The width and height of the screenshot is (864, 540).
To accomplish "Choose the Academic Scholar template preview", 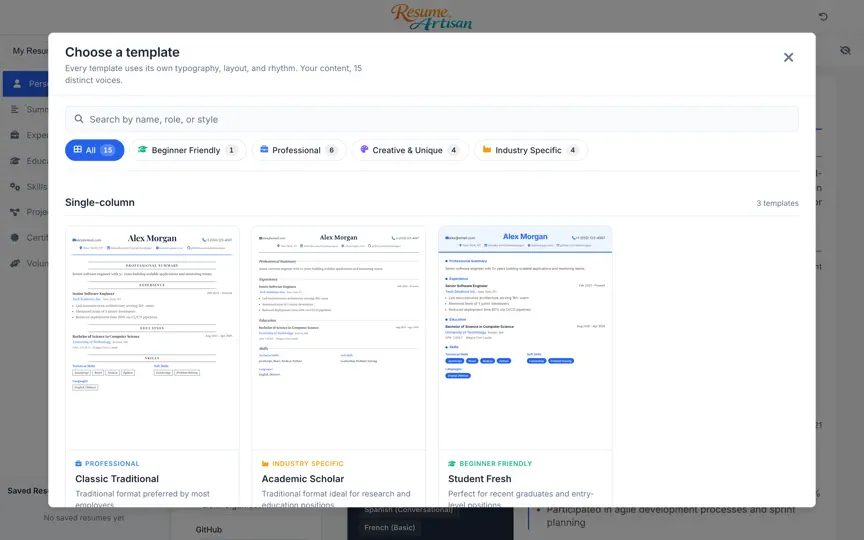I will [x=338, y=338].
